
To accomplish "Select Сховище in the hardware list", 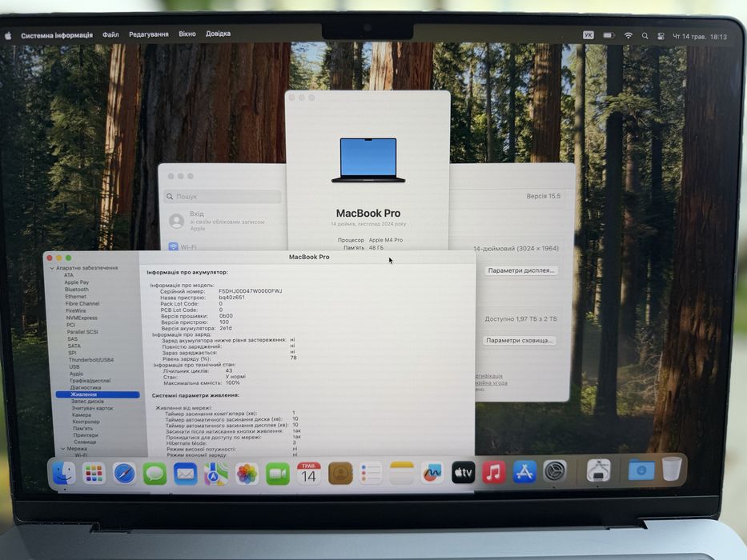I will [x=86, y=442].
